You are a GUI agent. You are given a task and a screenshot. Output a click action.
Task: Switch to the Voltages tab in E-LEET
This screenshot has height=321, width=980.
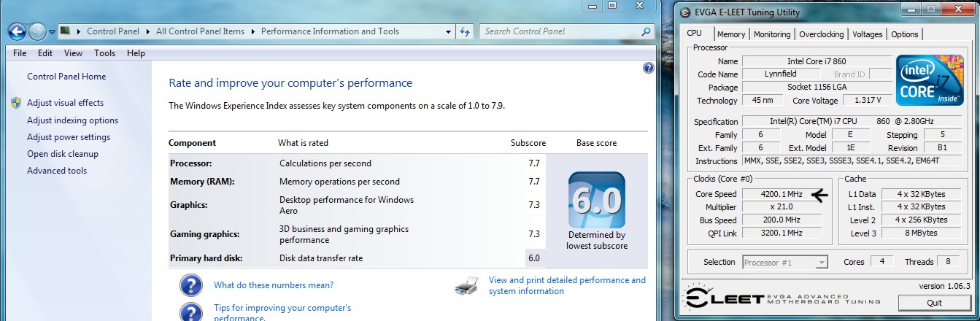pos(868,34)
